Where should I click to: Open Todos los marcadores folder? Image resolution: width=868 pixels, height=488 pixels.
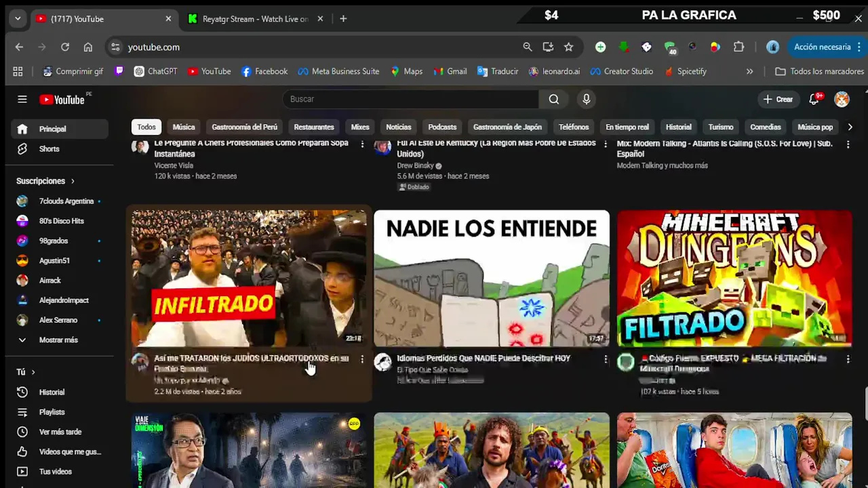[x=819, y=71]
